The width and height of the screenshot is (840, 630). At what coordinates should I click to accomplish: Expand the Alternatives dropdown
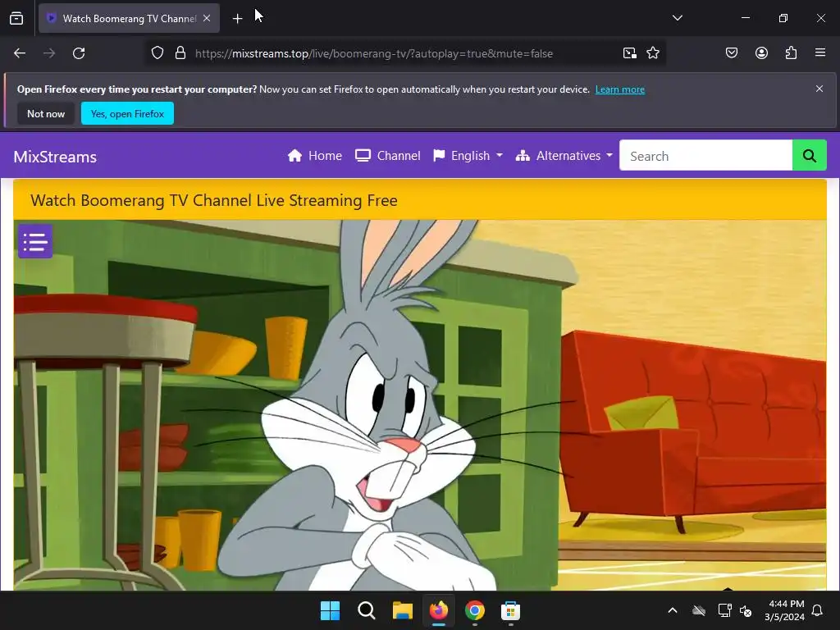[x=564, y=156]
